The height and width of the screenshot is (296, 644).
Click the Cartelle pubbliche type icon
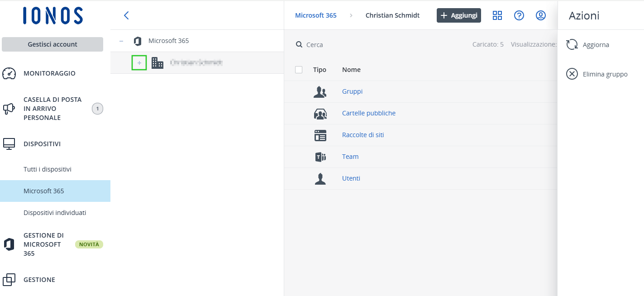[x=320, y=114]
